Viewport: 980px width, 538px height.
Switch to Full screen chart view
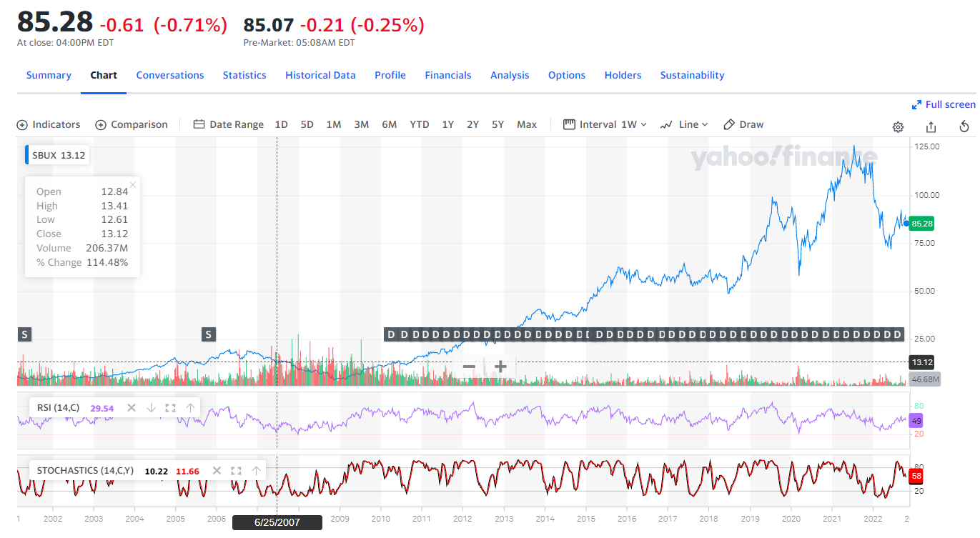tap(944, 104)
